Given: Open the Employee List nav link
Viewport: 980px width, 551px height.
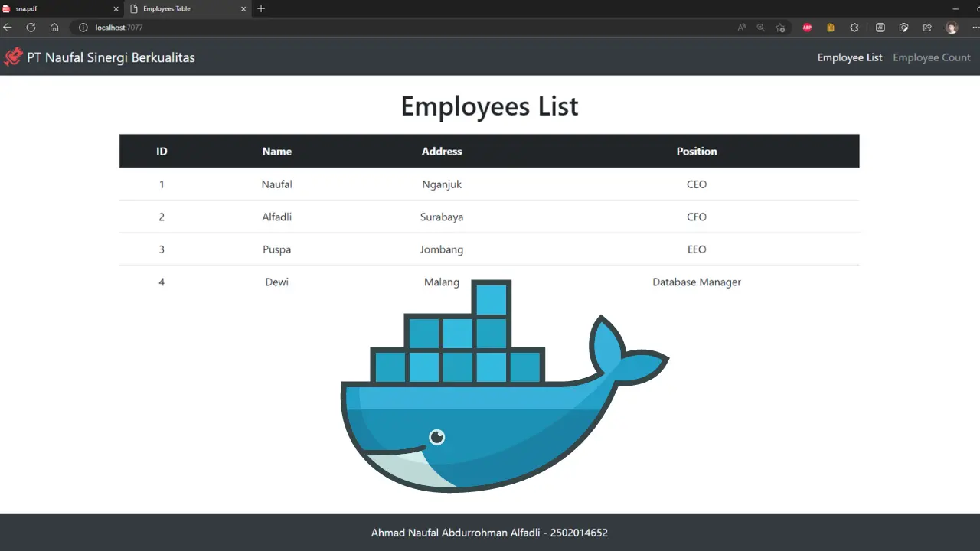Looking at the screenshot, I should 850,57.
